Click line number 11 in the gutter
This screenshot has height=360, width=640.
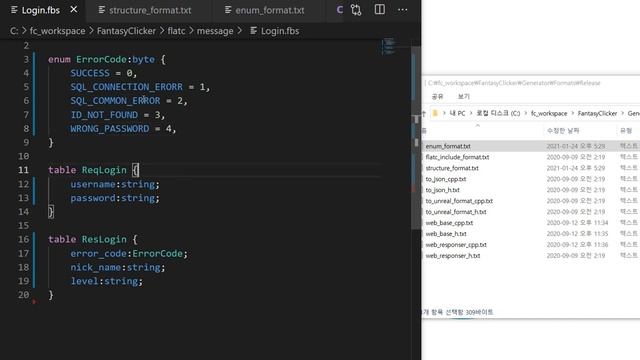click(x=24, y=170)
